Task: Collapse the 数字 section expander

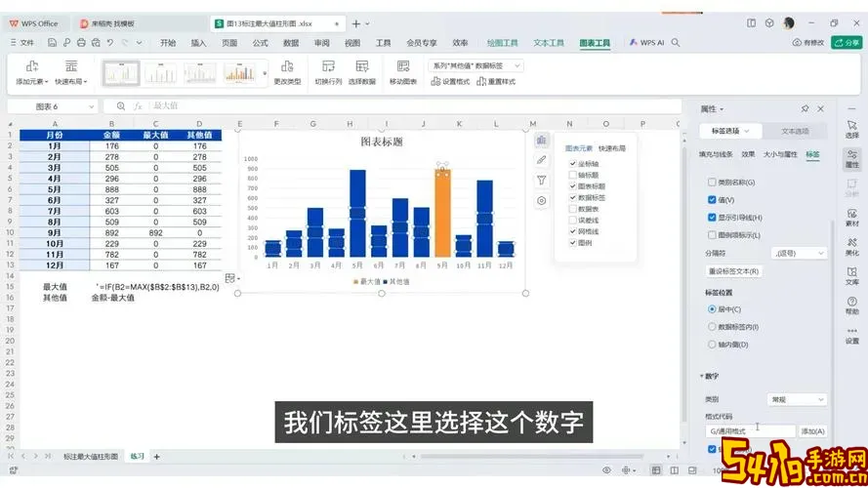Action: point(702,376)
